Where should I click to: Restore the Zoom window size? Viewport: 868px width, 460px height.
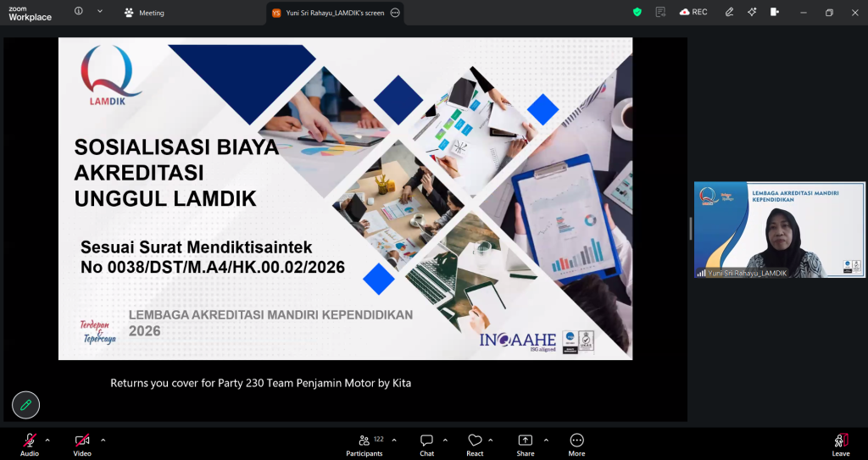[x=829, y=12]
